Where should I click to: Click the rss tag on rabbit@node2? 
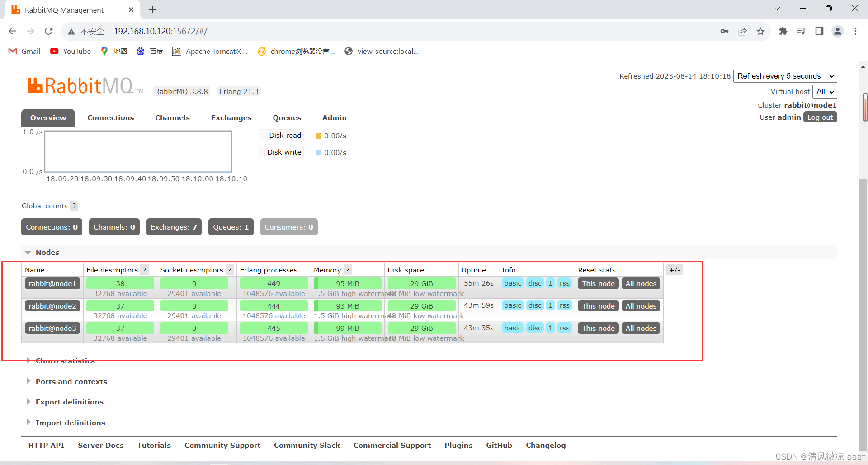564,305
